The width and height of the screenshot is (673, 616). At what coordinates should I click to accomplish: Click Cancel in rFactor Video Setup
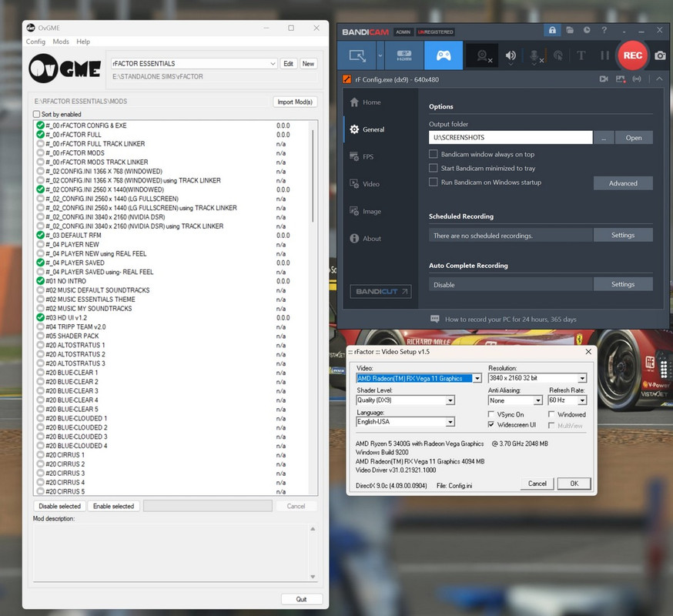(537, 484)
